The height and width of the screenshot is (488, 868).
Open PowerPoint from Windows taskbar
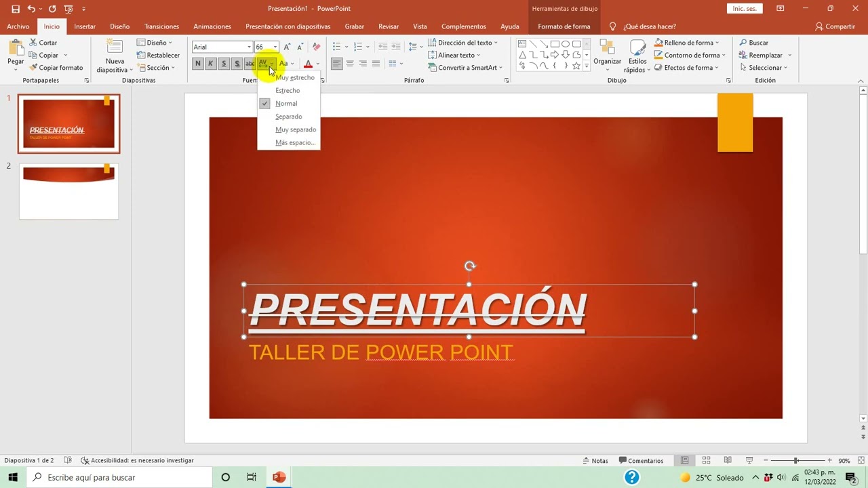pos(279,477)
